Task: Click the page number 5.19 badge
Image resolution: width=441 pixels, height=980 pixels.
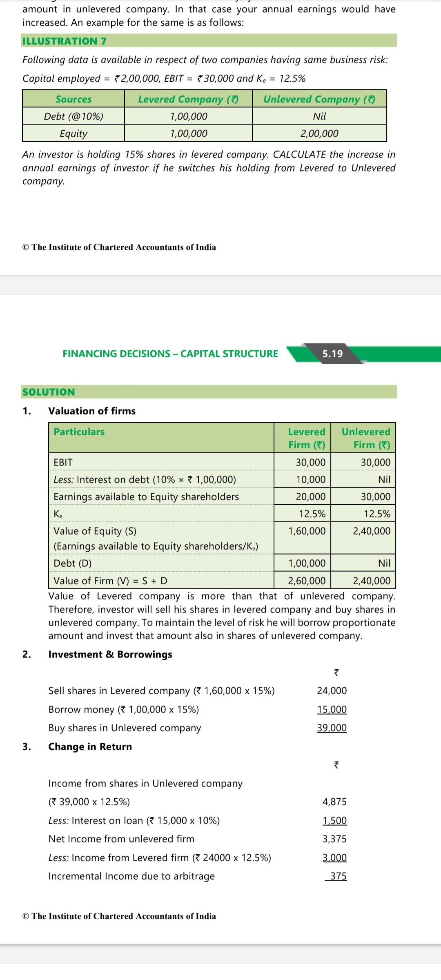Action: pos(332,354)
